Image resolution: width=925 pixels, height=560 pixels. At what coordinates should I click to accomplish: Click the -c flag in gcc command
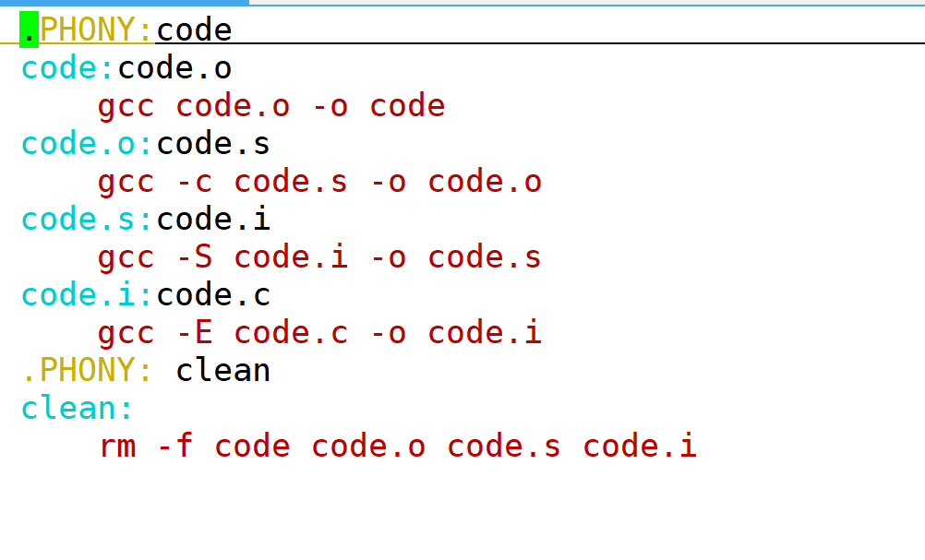[x=195, y=182]
